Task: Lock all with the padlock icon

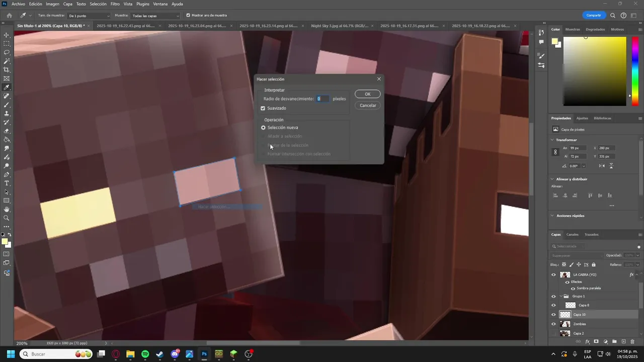Action: (594, 264)
